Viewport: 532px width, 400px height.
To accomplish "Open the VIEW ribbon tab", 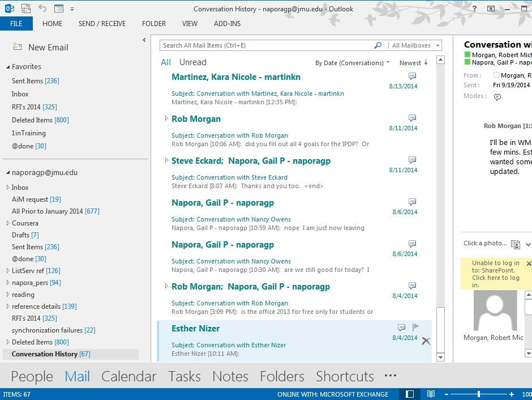I will click(190, 24).
